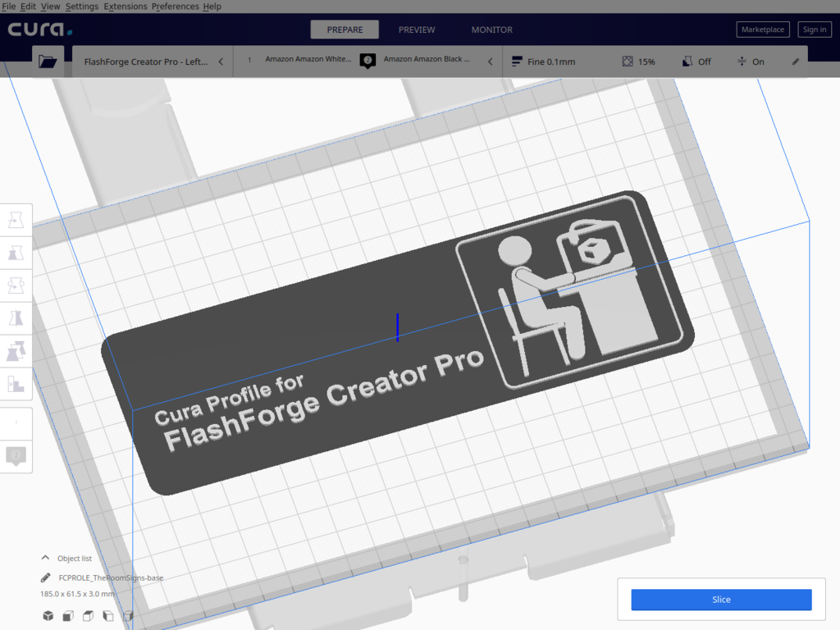The image size is (840, 630).
Task: Open the Preferences menu
Action: 176,7
